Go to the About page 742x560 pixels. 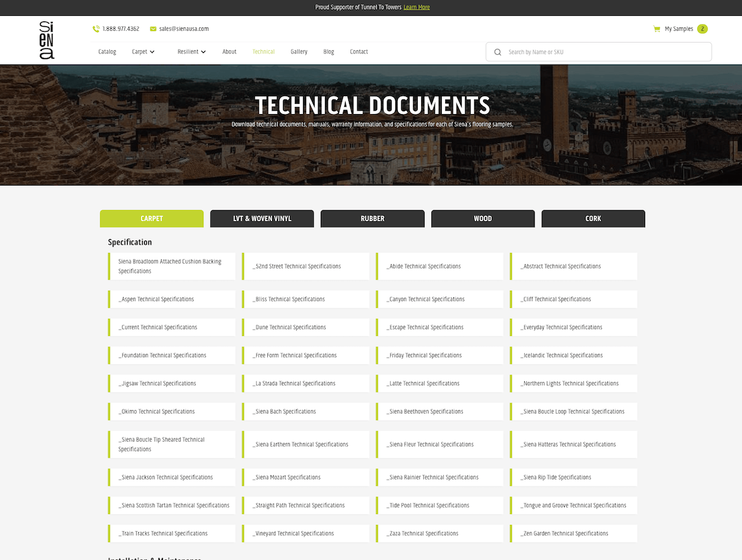click(229, 52)
